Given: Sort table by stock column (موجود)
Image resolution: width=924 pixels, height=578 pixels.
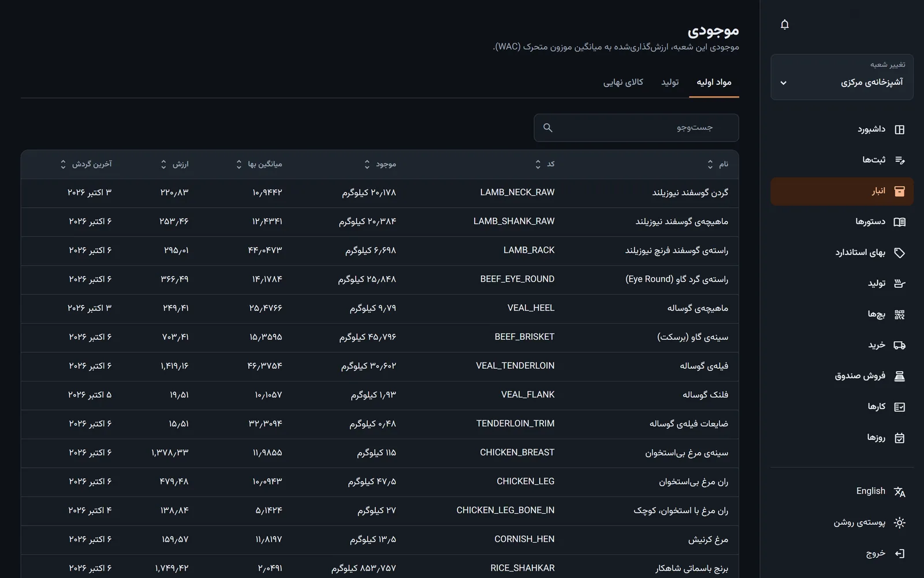Looking at the screenshot, I should click(x=380, y=164).
